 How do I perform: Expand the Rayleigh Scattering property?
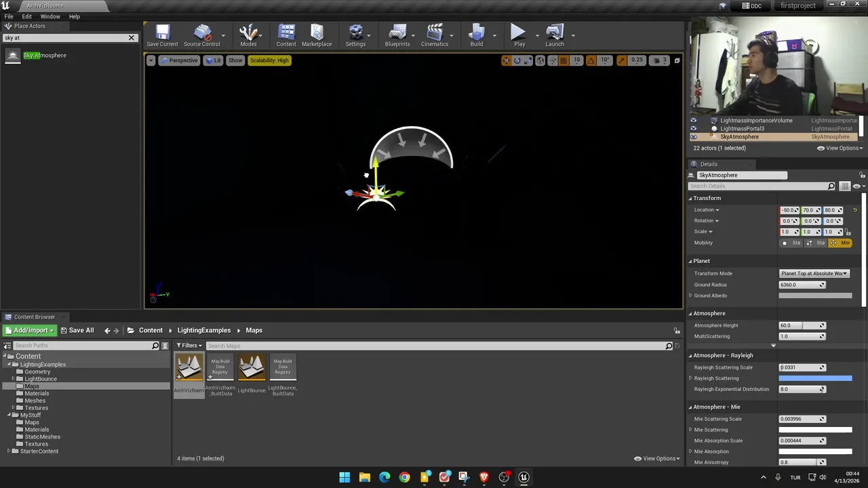tap(690, 378)
